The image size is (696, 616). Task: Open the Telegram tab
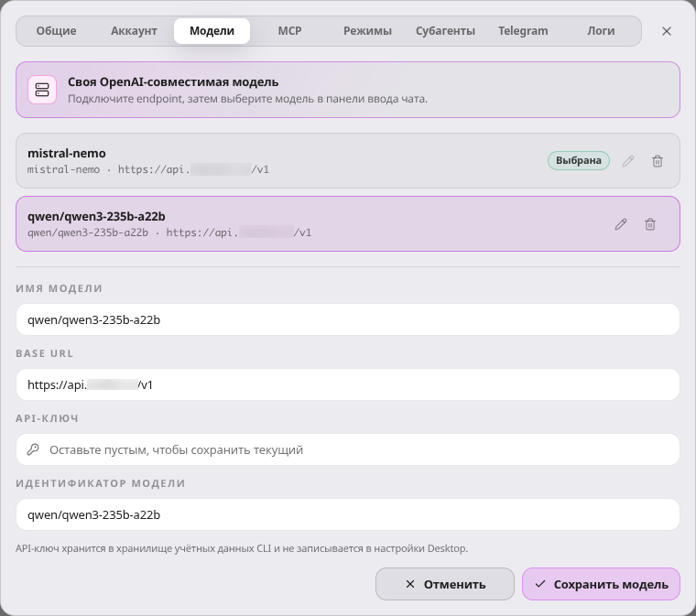[523, 31]
